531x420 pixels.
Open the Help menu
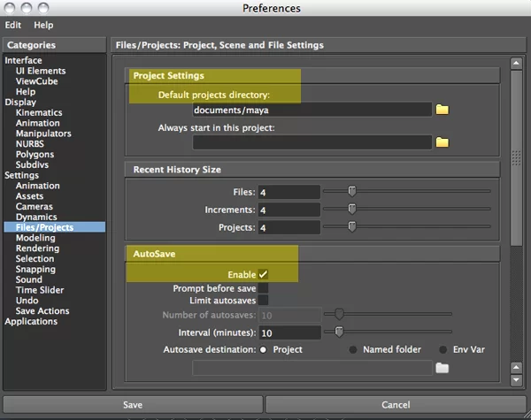coord(43,26)
